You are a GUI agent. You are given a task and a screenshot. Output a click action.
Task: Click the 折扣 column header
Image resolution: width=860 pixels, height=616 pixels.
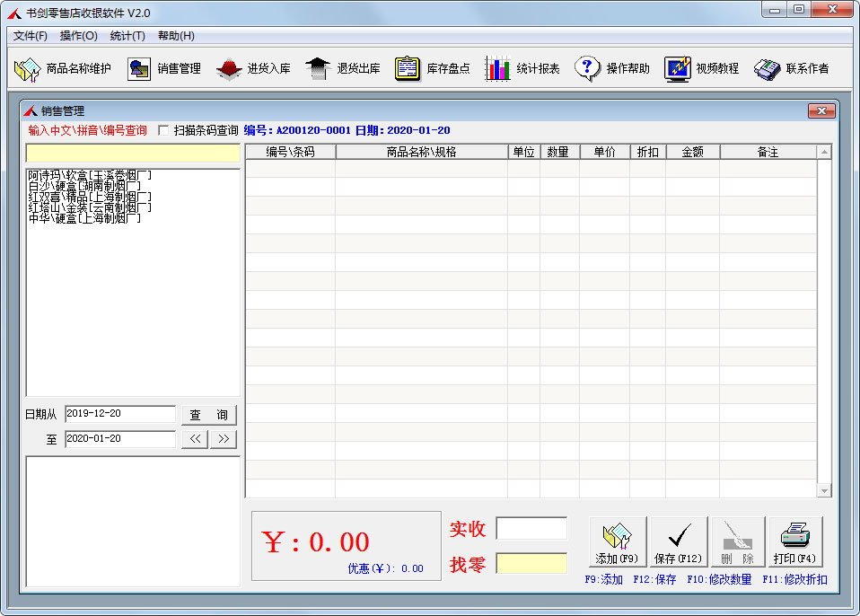648,152
